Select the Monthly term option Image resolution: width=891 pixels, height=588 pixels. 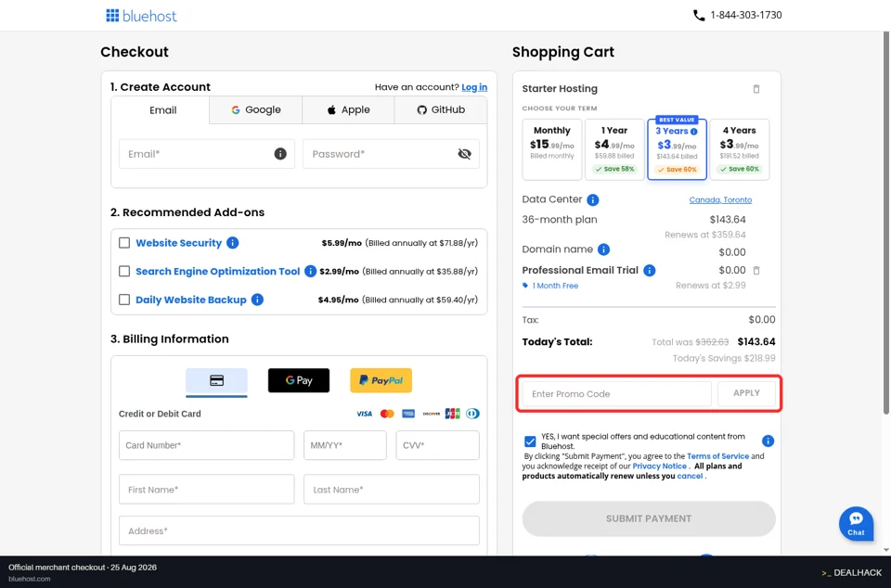551,149
